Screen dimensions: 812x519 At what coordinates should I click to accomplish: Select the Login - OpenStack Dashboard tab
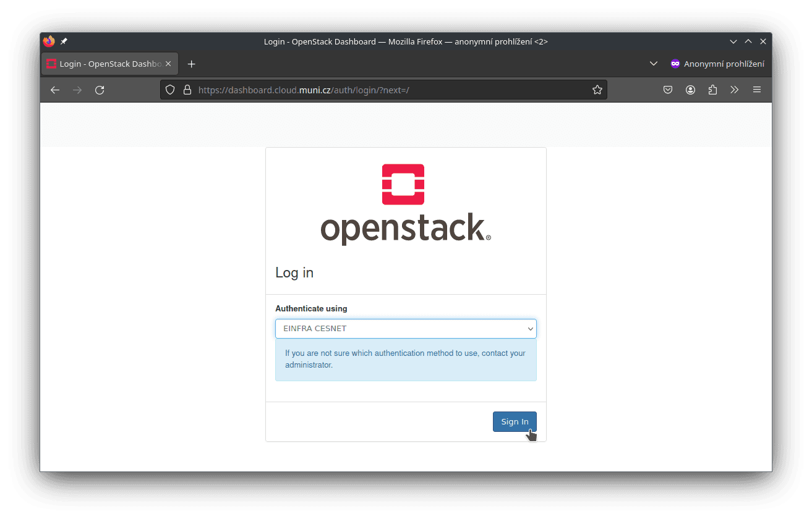tap(110, 64)
